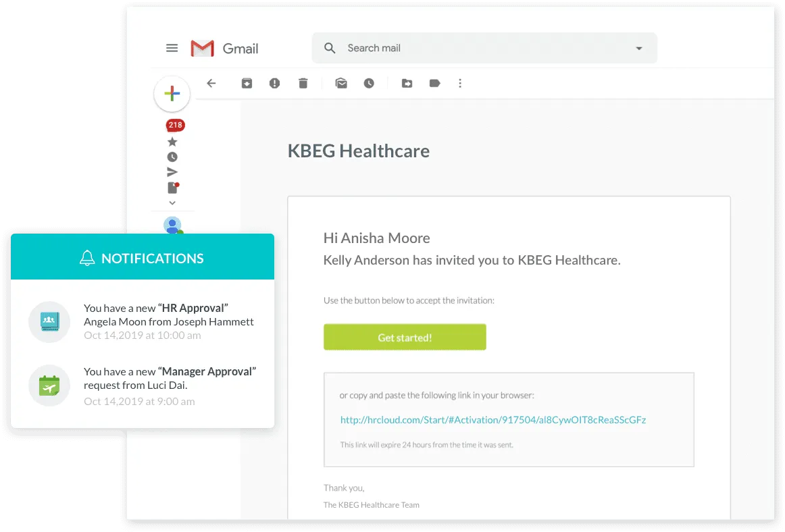Expand search options dropdown arrow
The width and height of the screenshot is (785, 532).
pos(639,49)
